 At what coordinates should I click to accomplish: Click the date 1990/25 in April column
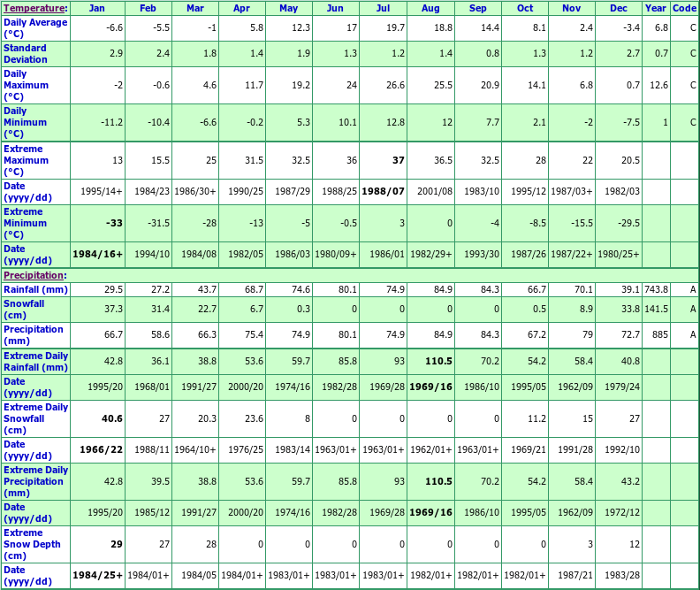(246, 191)
